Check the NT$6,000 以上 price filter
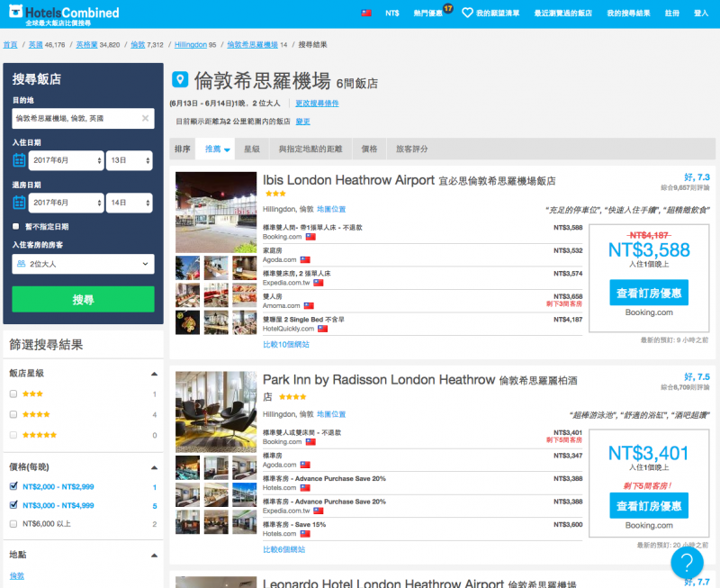The image size is (720, 588). [13, 524]
